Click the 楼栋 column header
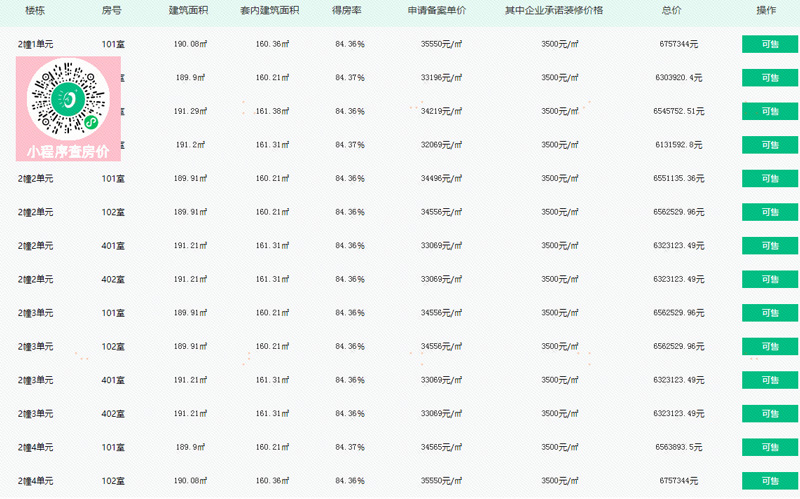Image resolution: width=800 pixels, height=499 pixels. coord(35,10)
